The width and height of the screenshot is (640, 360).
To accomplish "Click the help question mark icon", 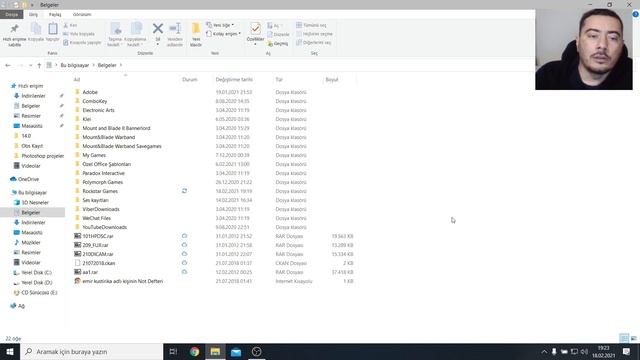I will pyautogui.click(x=636, y=14).
